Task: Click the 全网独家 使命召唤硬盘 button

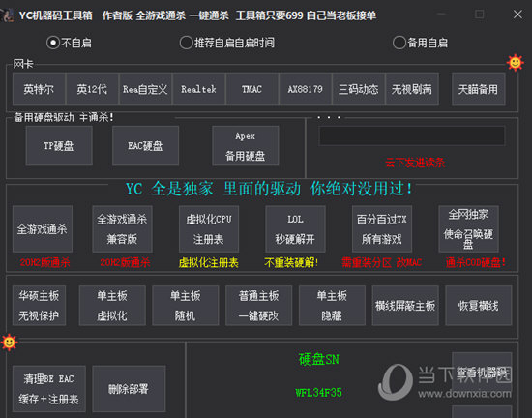Action: [x=468, y=228]
